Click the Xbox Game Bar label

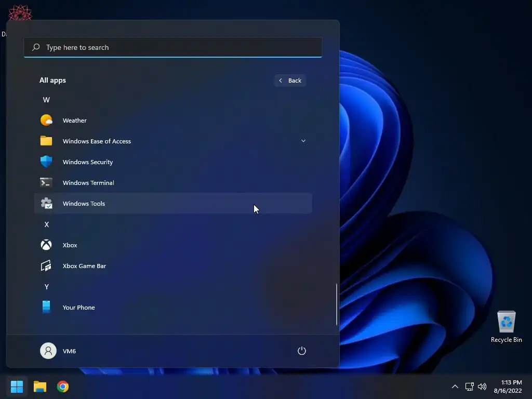pos(85,266)
